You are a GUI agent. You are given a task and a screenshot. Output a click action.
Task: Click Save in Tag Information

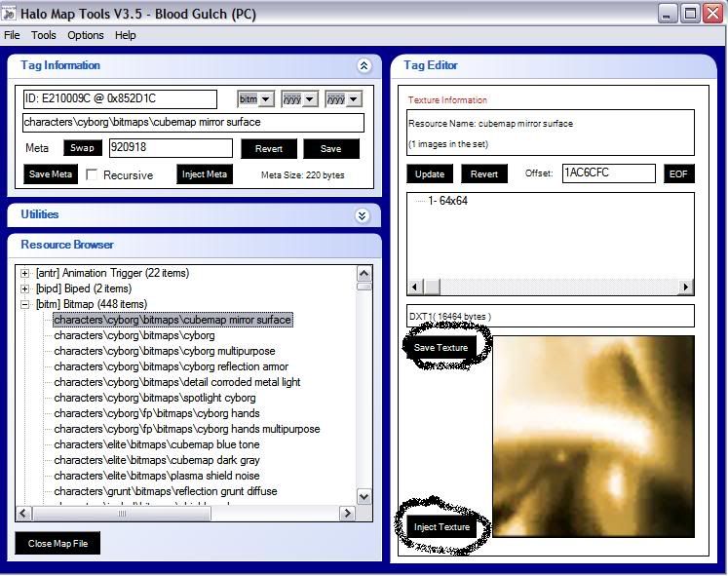click(331, 148)
